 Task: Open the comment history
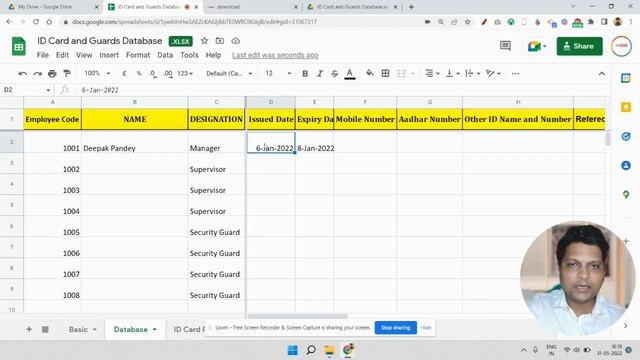505,46
